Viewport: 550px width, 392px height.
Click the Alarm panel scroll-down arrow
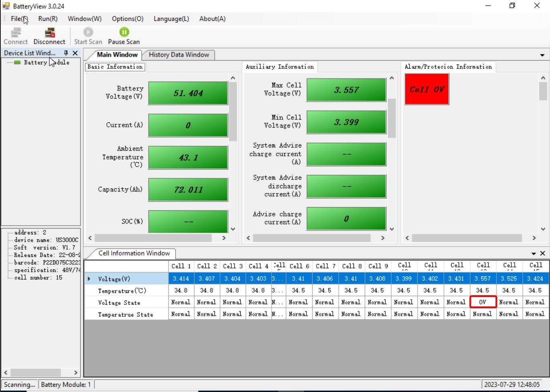tap(543, 229)
